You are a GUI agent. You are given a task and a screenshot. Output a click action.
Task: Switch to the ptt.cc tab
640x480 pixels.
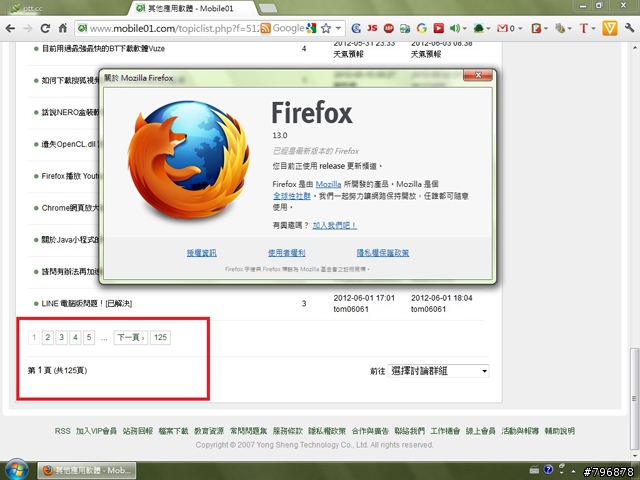[x=27, y=8]
